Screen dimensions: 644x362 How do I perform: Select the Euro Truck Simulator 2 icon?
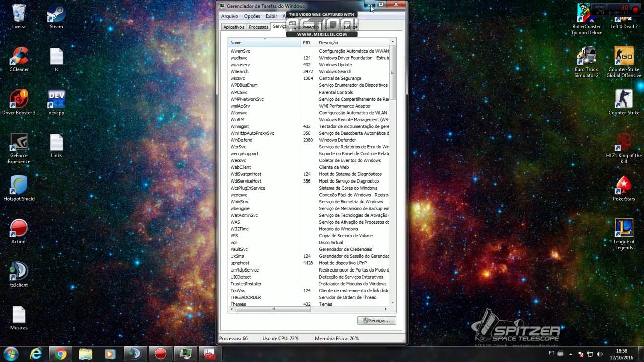pos(586,62)
